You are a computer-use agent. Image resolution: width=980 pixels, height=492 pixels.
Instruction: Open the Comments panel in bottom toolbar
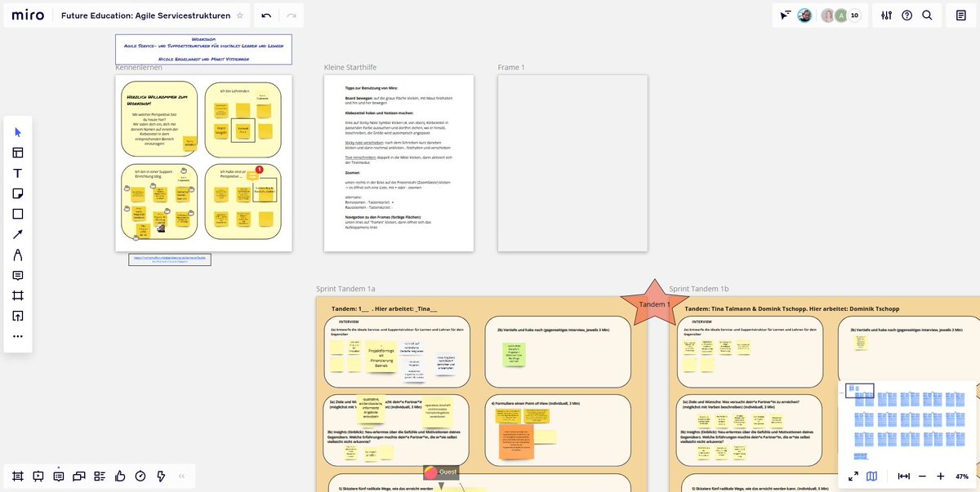59,476
